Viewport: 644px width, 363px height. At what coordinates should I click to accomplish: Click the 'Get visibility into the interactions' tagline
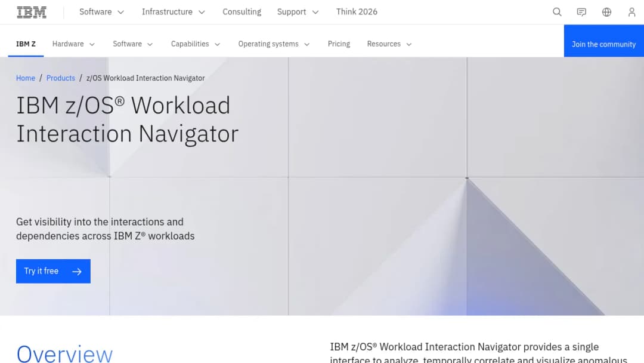click(105, 229)
